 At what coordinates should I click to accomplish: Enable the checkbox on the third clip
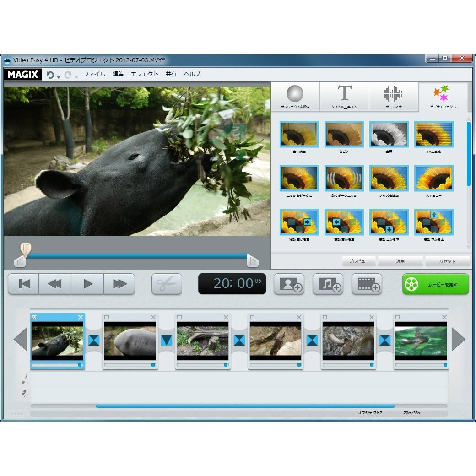click(179, 317)
